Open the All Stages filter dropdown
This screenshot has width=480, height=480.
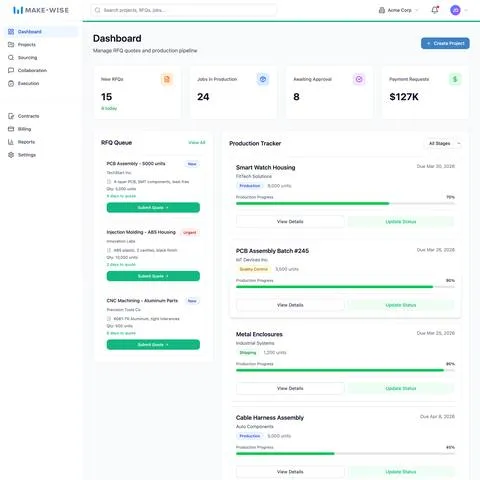444,143
